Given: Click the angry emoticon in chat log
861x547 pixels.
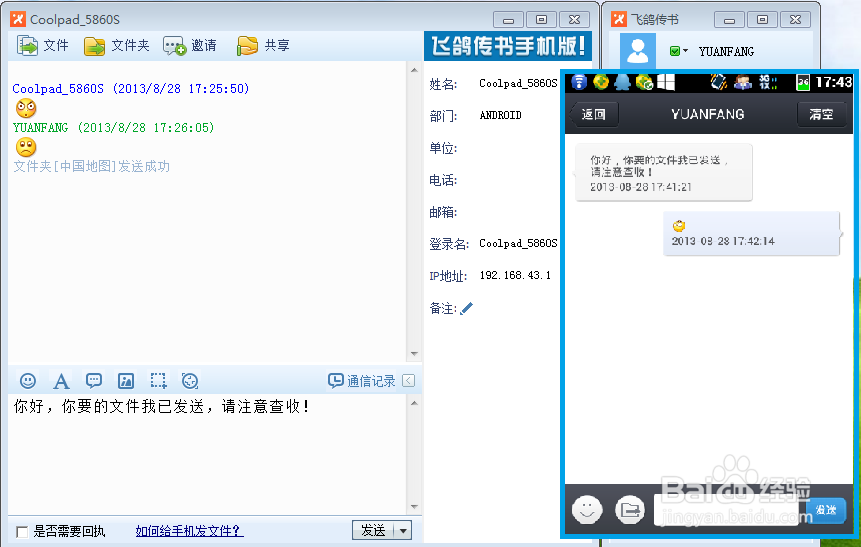Looking at the screenshot, I should click(x=26, y=108).
